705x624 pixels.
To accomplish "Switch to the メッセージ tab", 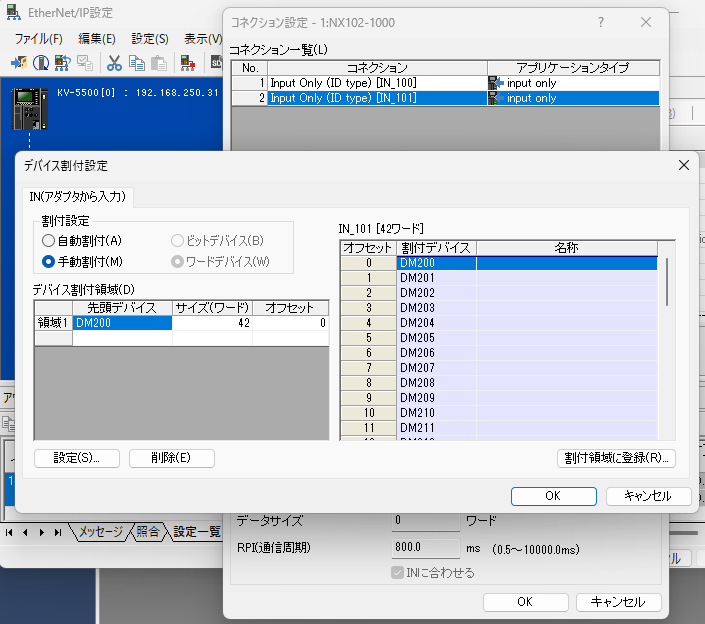I will click(100, 532).
